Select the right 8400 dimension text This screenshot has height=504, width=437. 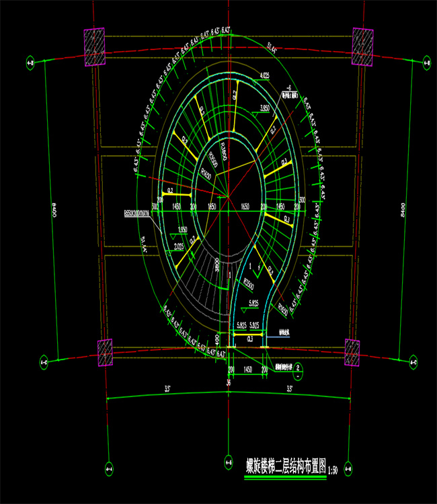click(x=403, y=205)
